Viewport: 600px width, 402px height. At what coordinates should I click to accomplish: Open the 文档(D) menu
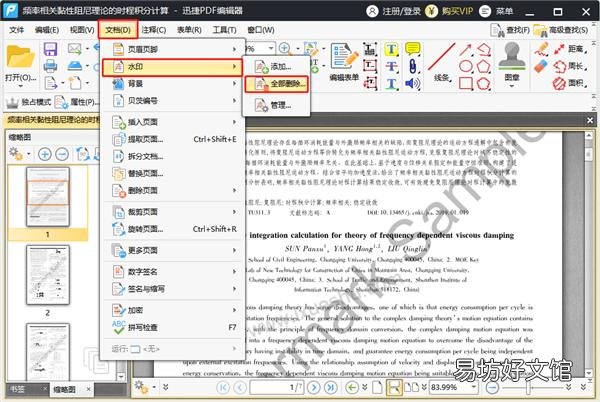click(x=118, y=30)
